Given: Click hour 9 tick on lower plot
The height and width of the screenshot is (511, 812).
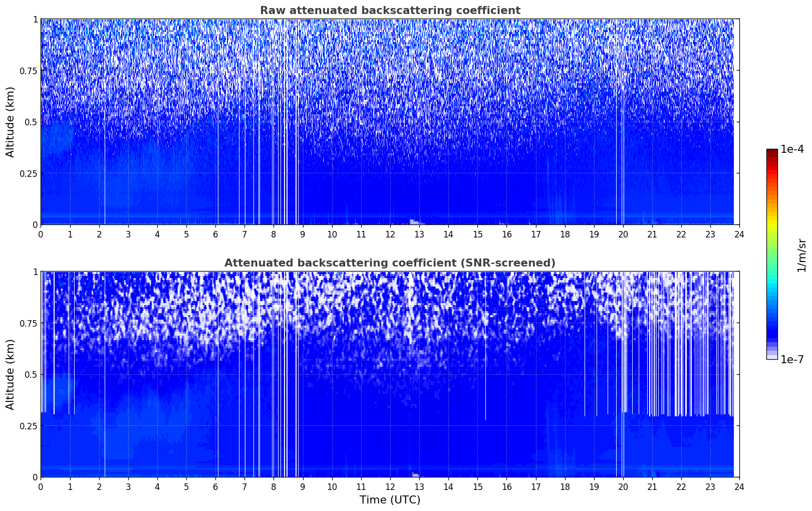Looking at the screenshot, I should click(303, 486).
